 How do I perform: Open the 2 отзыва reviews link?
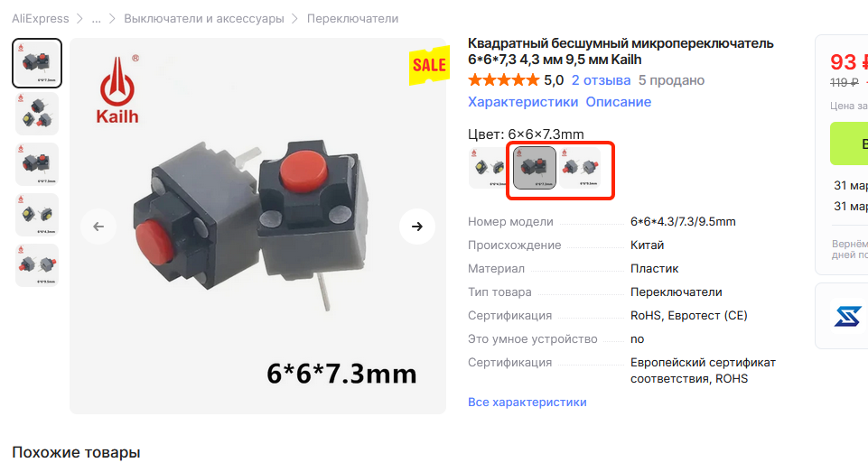pyautogui.click(x=601, y=81)
